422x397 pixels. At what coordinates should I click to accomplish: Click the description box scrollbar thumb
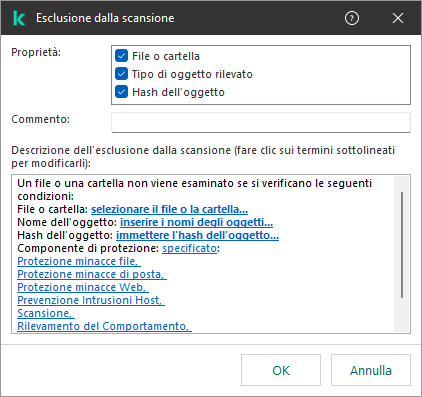pyautogui.click(x=402, y=245)
